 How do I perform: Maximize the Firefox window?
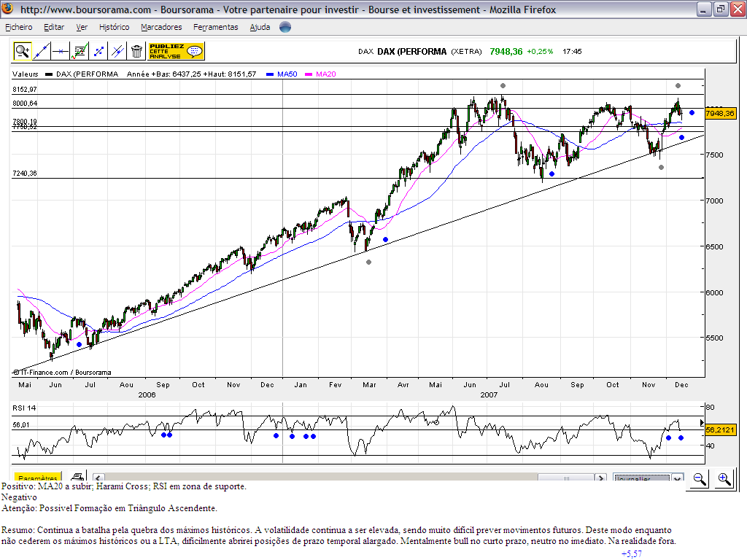coord(720,9)
